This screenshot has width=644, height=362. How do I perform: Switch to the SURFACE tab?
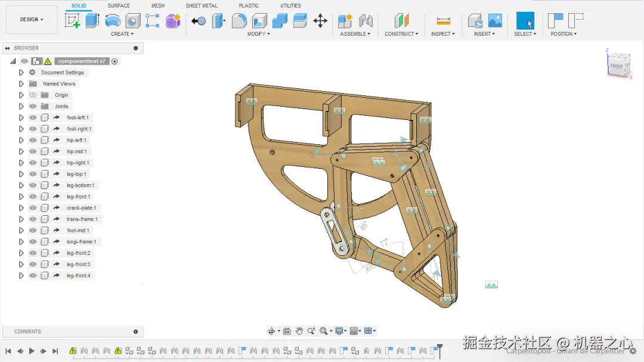point(119,6)
